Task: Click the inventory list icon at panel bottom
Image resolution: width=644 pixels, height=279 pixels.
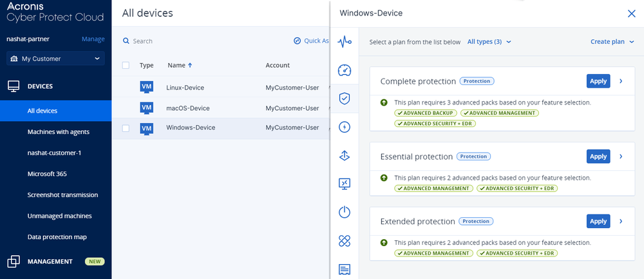Action: point(344,269)
